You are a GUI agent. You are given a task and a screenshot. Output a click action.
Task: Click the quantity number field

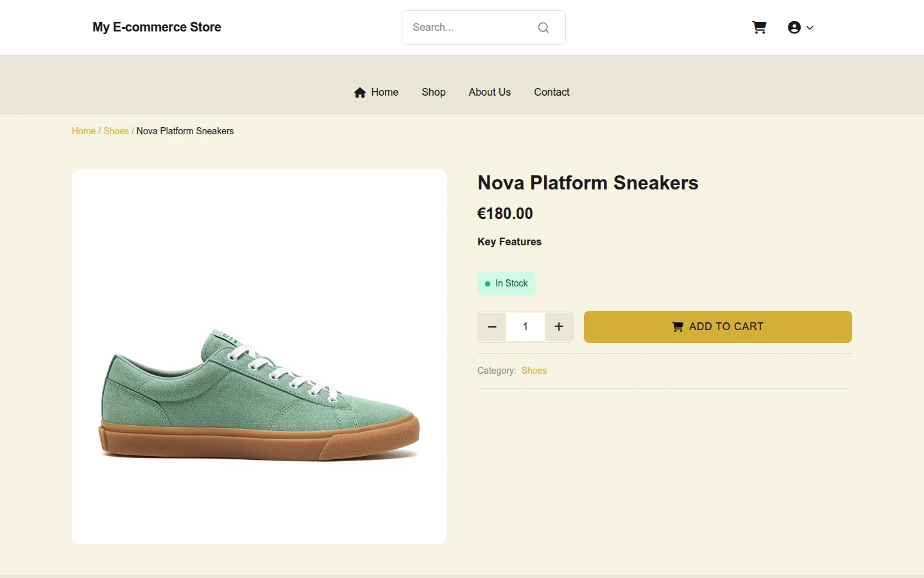[x=526, y=327]
